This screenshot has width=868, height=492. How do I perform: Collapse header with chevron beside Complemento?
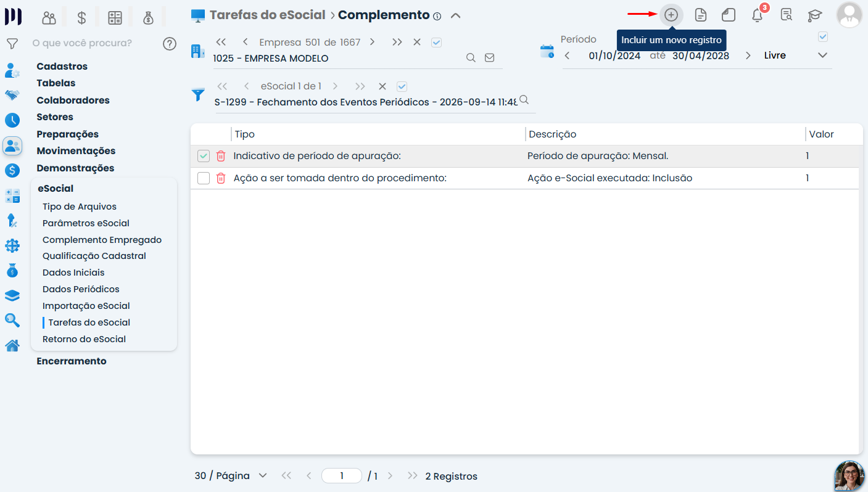click(456, 15)
